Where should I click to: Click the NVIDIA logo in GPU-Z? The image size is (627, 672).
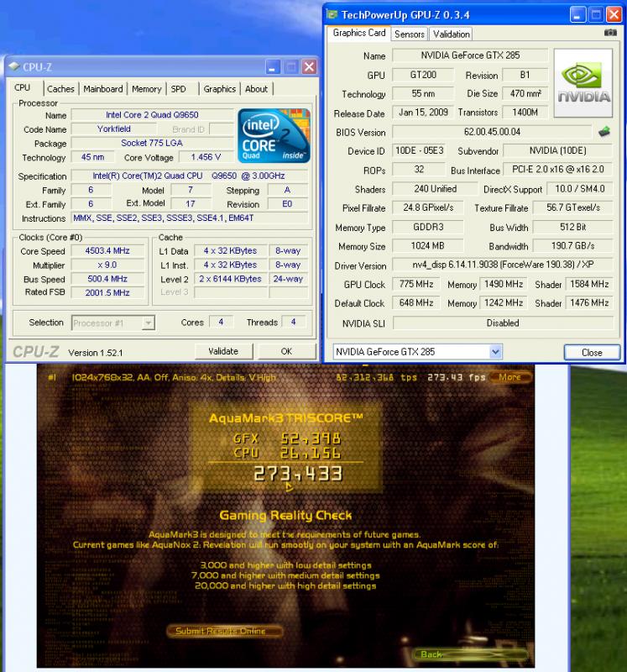point(583,83)
